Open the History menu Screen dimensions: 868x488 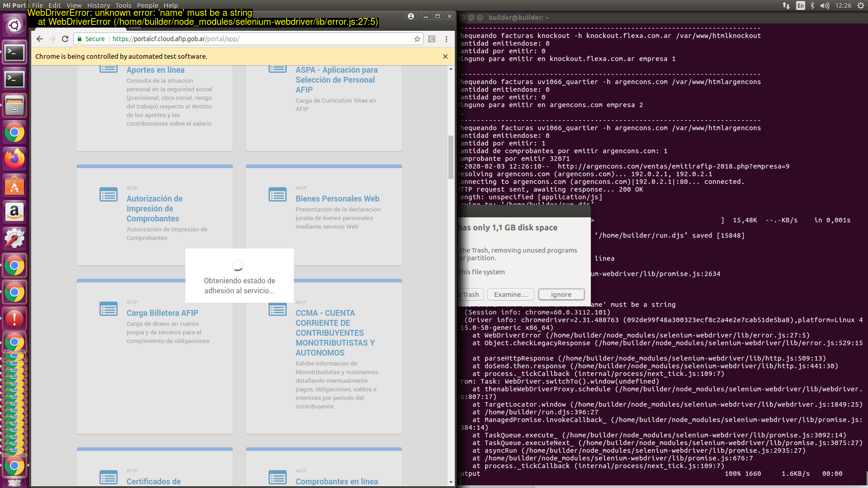(99, 5)
